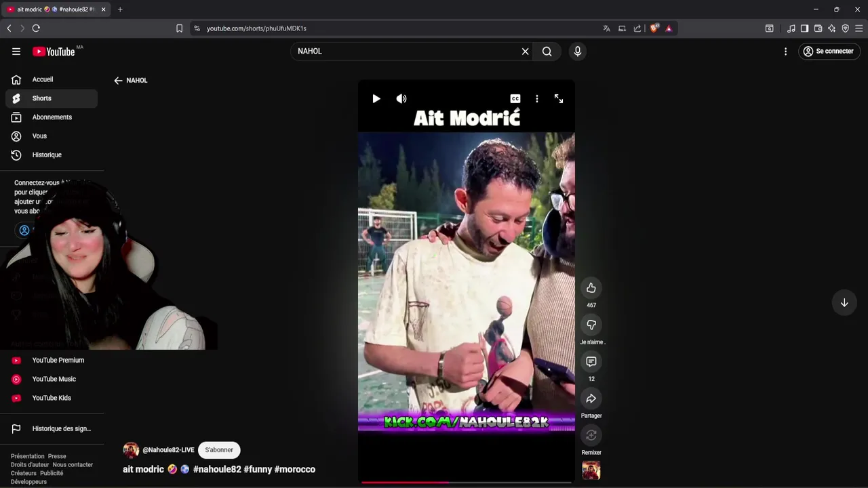Open the comments with 12 count
868x488 pixels.
click(591, 362)
